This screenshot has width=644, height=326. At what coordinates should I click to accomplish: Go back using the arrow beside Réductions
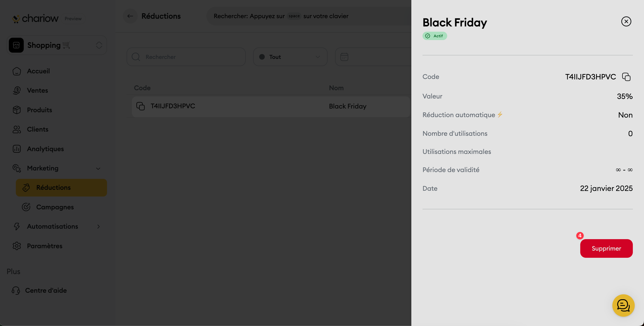(130, 16)
